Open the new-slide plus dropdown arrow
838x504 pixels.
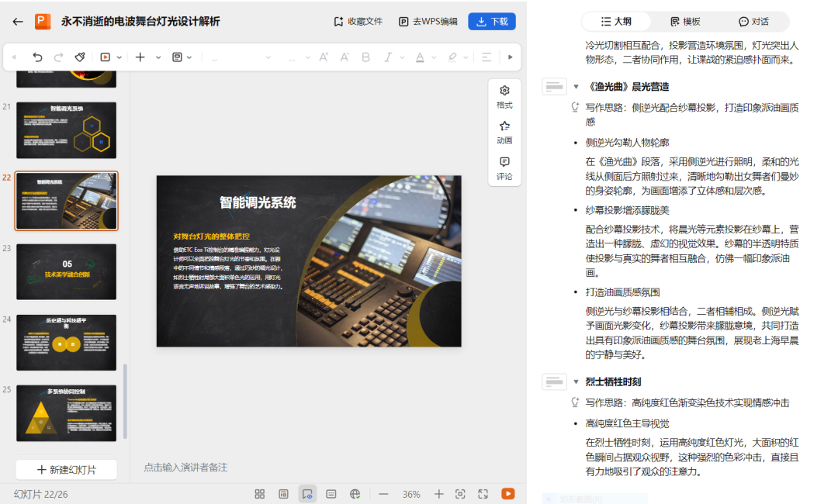point(158,57)
